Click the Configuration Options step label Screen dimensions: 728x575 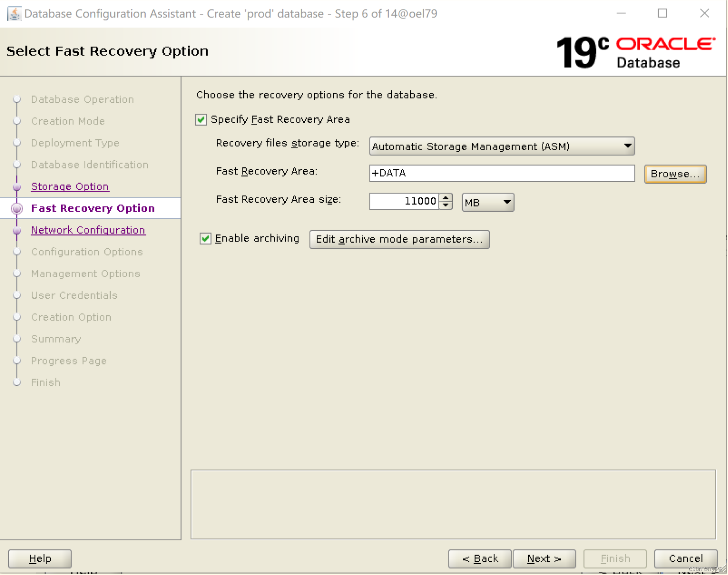(x=87, y=252)
